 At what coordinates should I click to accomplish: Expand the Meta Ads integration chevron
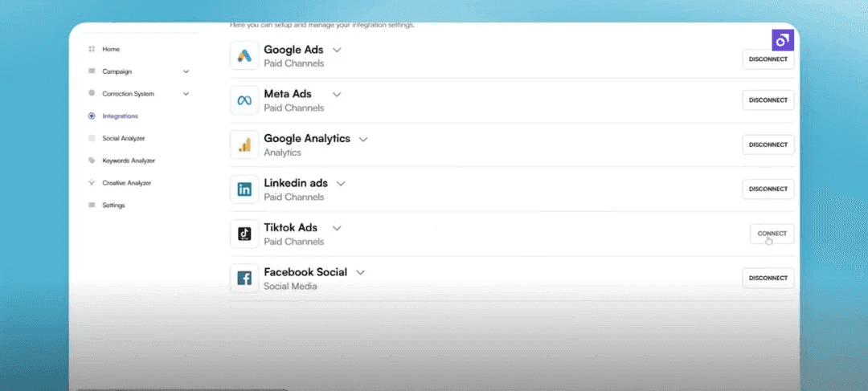tap(337, 95)
